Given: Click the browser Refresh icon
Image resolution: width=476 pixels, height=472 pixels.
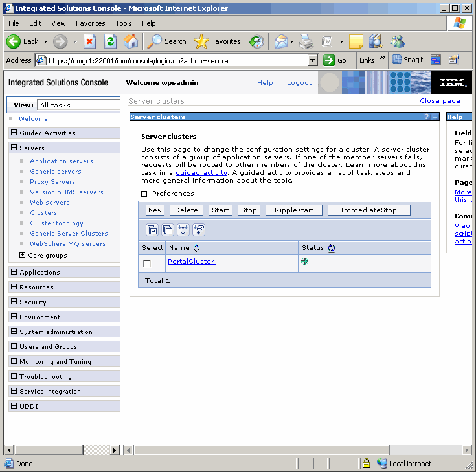Looking at the screenshot, I should [110, 41].
